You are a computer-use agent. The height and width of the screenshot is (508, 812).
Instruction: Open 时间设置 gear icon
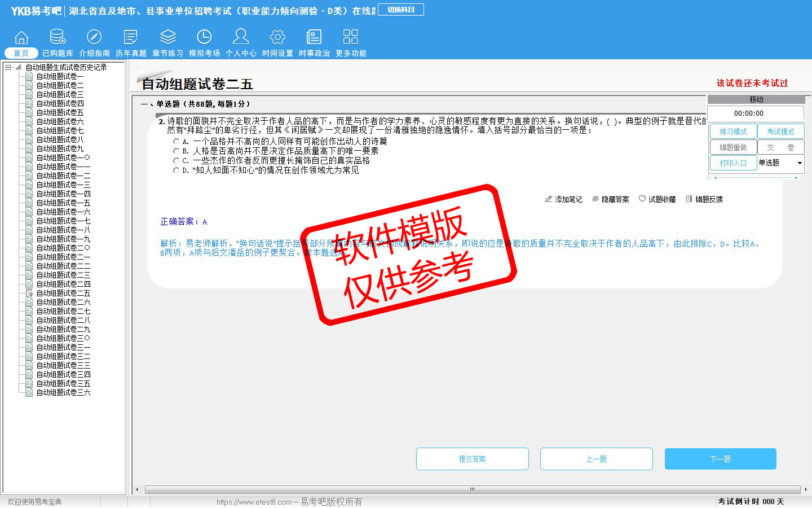(x=277, y=37)
